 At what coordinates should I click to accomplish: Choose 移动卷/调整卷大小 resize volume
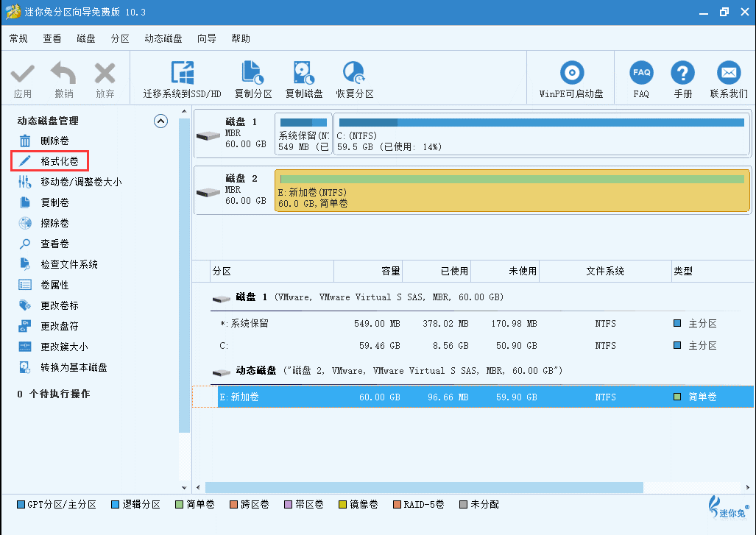(x=70, y=182)
